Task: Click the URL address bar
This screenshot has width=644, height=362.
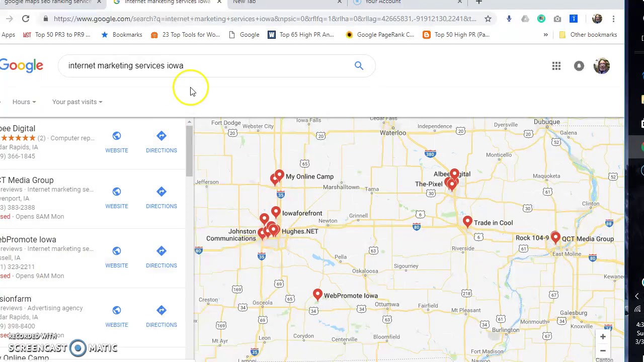Action: pyautogui.click(x=265, y=19)
